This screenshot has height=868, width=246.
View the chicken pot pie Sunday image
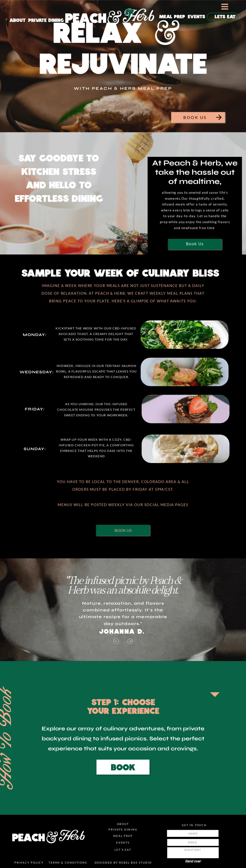click(x=185, y=449)
